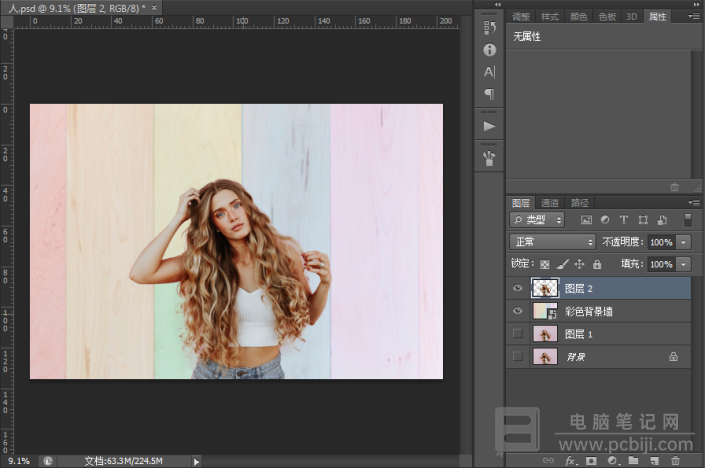Switch to the 路径 tab
Viewport: 705px width, 468px height.
pos(580,203)
